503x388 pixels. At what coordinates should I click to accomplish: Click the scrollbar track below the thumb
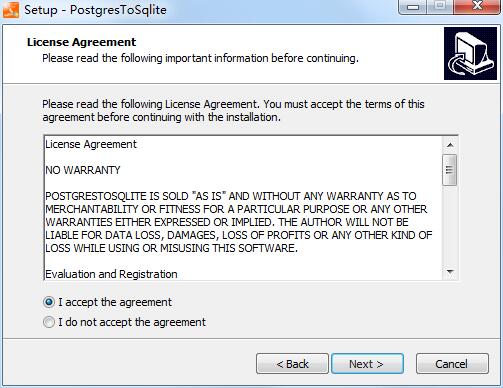(450, 225)
